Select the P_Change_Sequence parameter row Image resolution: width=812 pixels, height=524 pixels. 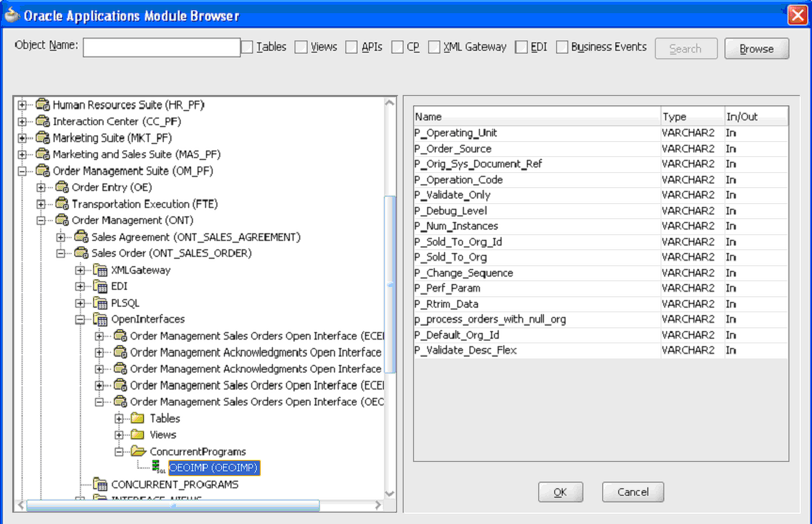pos(600,273)
